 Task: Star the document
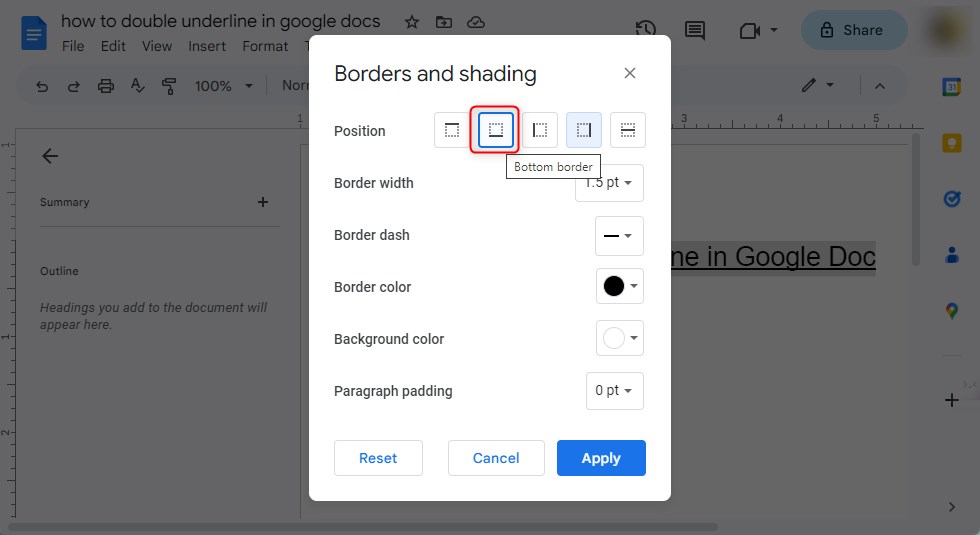point(412,22)
